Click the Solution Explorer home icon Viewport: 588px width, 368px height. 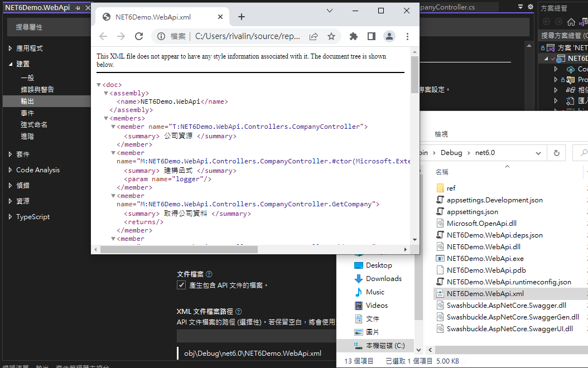pos(571,22)
